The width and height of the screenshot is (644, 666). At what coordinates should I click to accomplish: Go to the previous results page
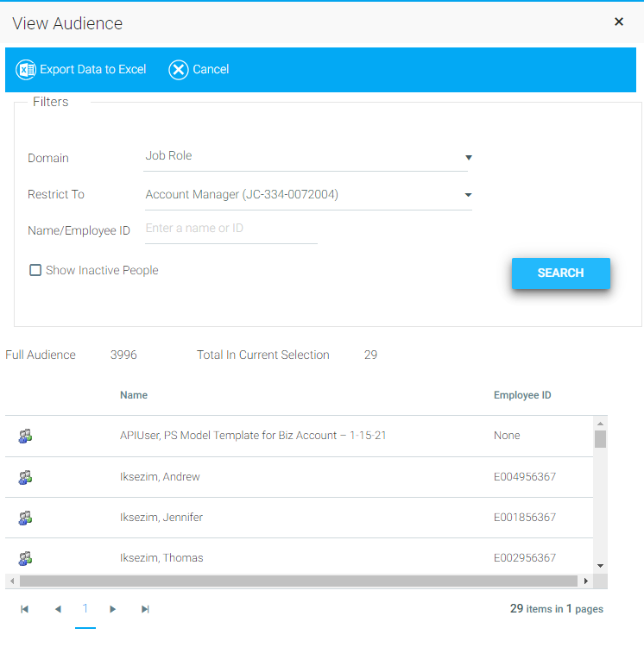coord(58,609)
